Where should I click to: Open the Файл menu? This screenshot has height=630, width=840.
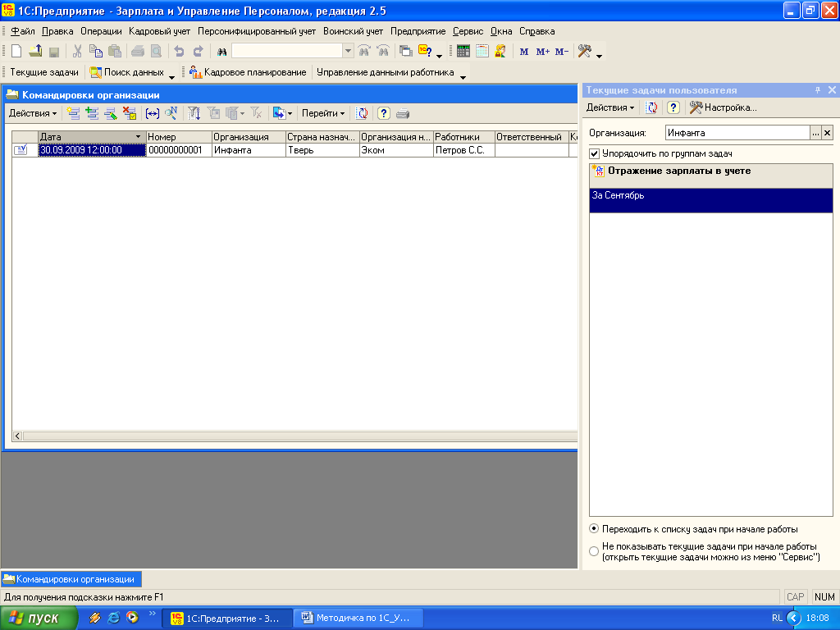tap(22, 31)
